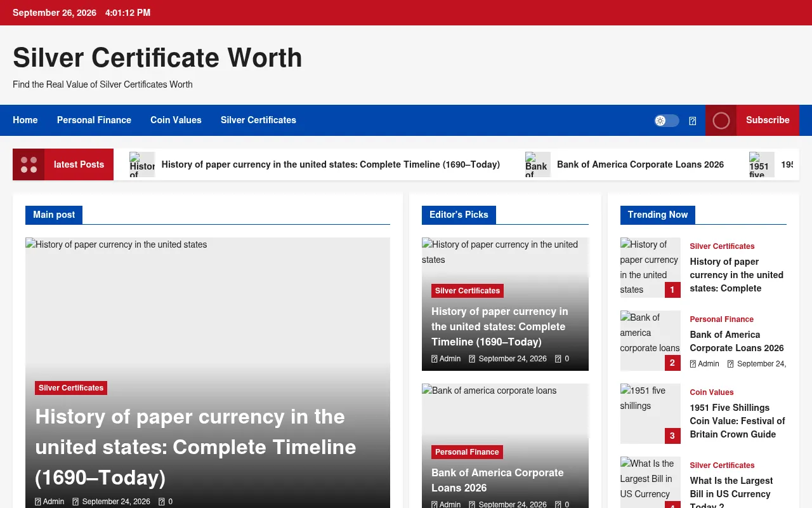Screen dimensions: 812x508
Task: Open the Trending thumbnail numbered 2
Action: (650, 340)
